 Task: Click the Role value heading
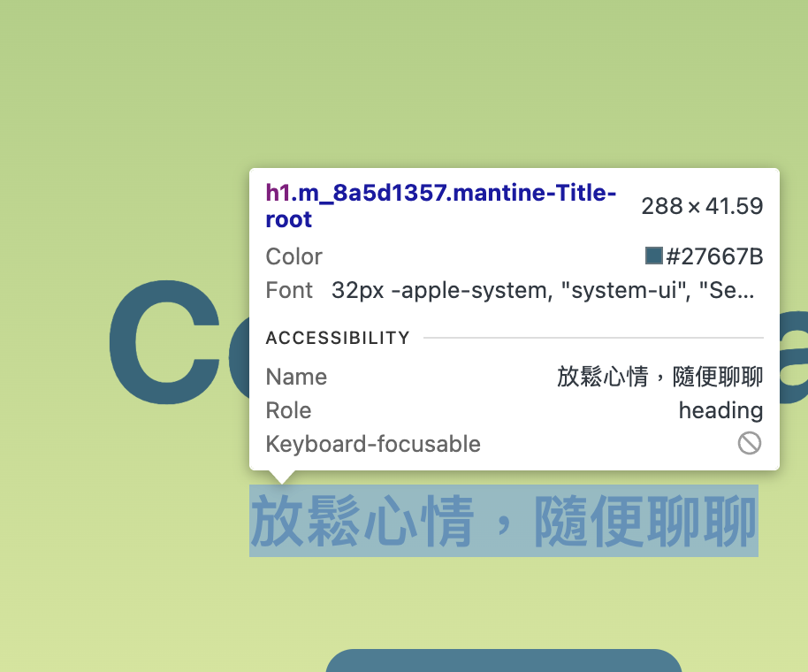[720, 410]
